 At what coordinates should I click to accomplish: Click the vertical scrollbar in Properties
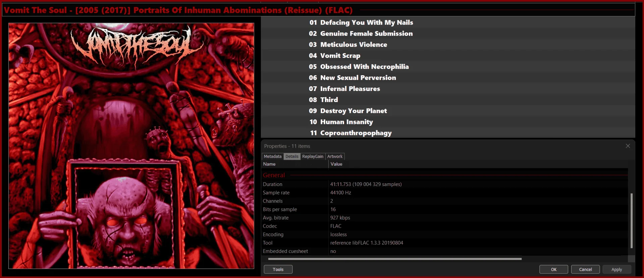pyautogui.click(x=632, y=220)
